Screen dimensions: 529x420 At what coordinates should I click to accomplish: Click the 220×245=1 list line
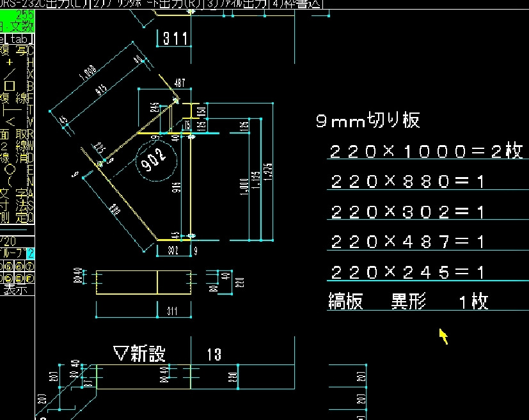(408, 272)
